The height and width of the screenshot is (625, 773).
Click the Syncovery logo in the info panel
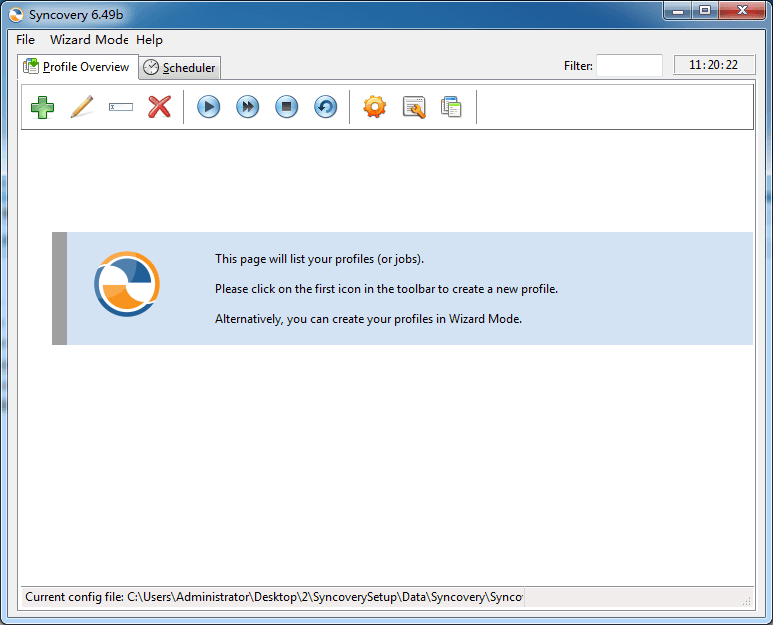127,284
